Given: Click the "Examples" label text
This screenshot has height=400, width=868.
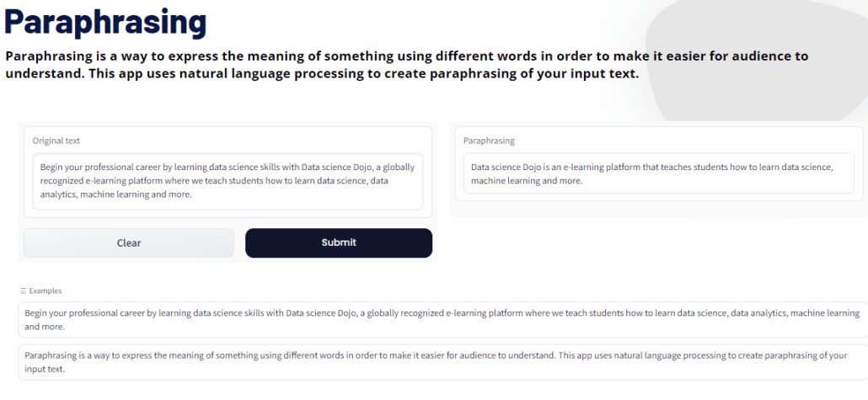Looking at the screenshot, I should coord(46,291).
